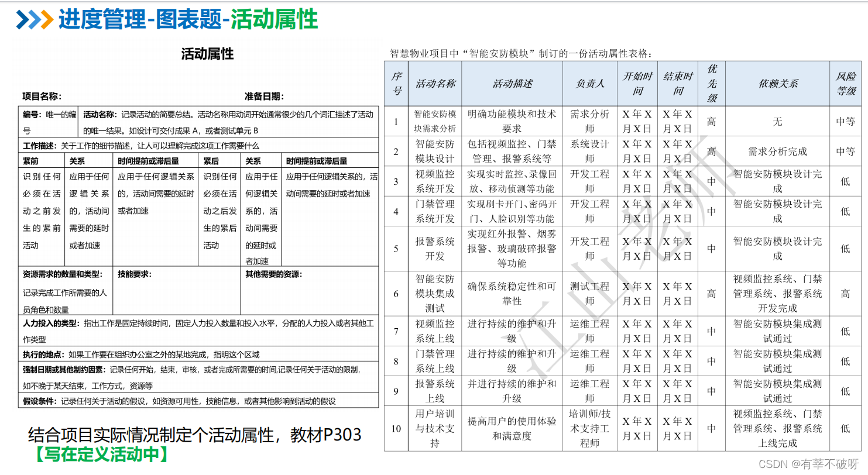The image size is (868, 475).
Task: Select activity name 报警系统开发
Action: click(435, 249)
